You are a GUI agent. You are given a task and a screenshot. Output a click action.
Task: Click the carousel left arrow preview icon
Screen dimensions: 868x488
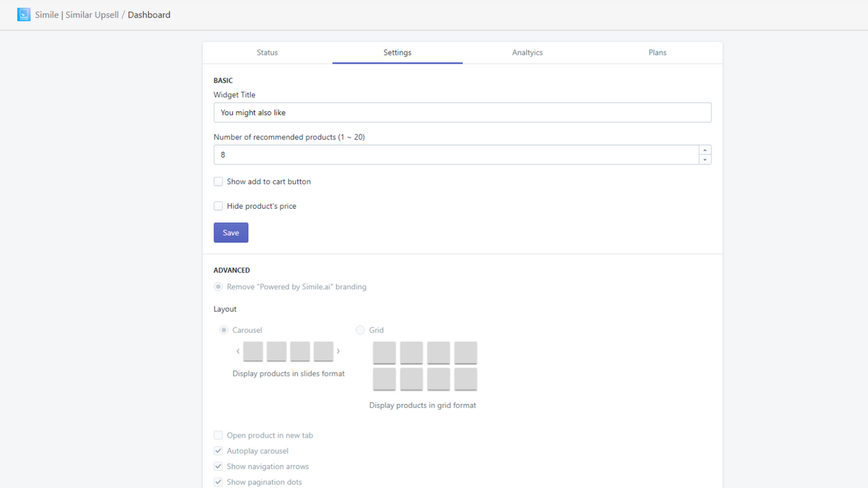click(x=238, y=351)
